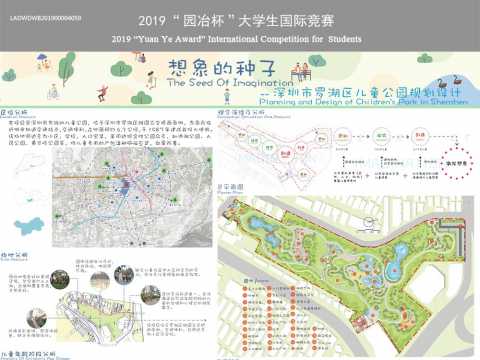Click the red dotted circle in the concept diagram
480x360 pixels.
pyautogui.click(x=457, y=164)
